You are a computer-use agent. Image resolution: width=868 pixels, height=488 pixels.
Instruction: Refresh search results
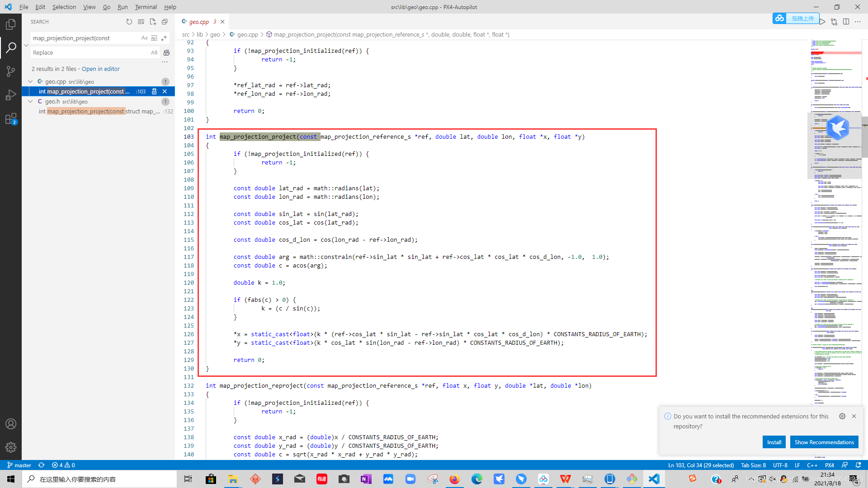pyautogui.click(x=129, y=22)
